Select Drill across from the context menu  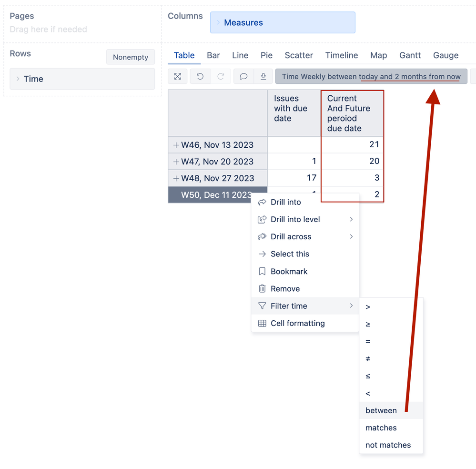point(291,236)
